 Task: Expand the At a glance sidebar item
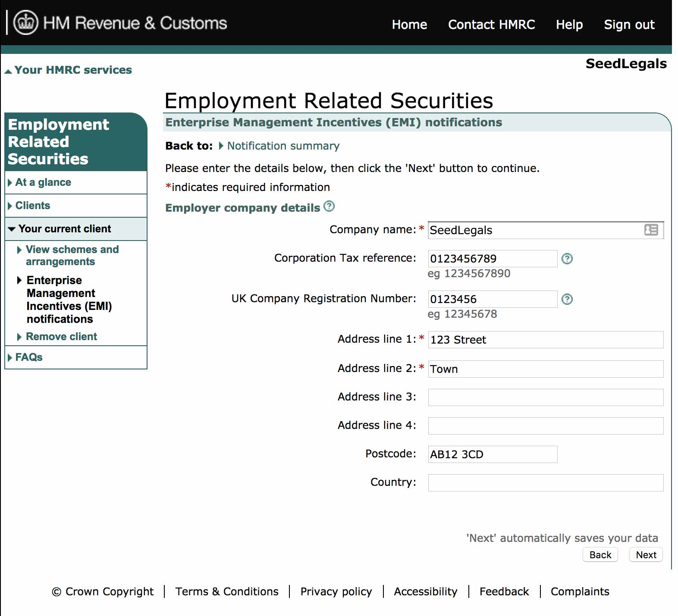tap(43, 182)
